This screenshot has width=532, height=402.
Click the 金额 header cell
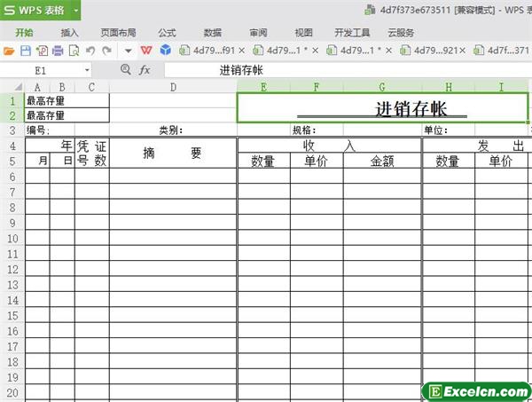[382, 161]
